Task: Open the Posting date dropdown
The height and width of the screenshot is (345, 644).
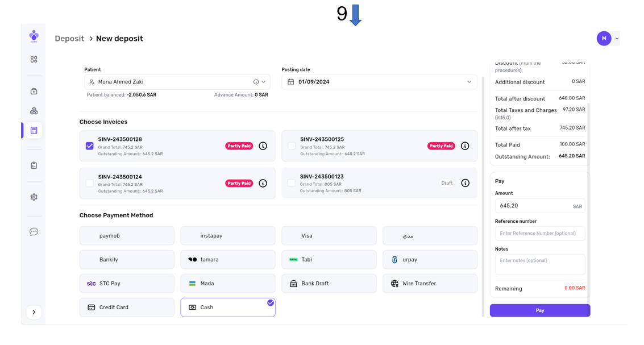Action: 469,82
